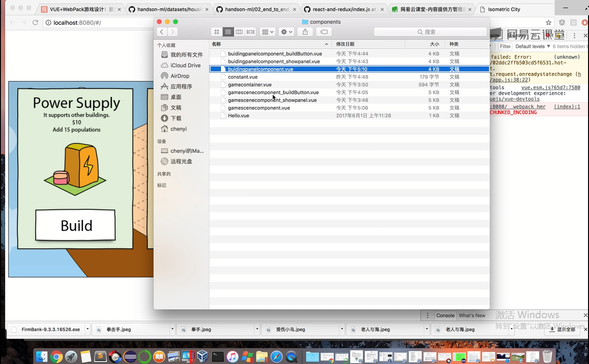Image resolution: width=589 pixels, height=364 pixels.
Task: Open chenyi home folder in sidebar
Action: pos(174,129)
